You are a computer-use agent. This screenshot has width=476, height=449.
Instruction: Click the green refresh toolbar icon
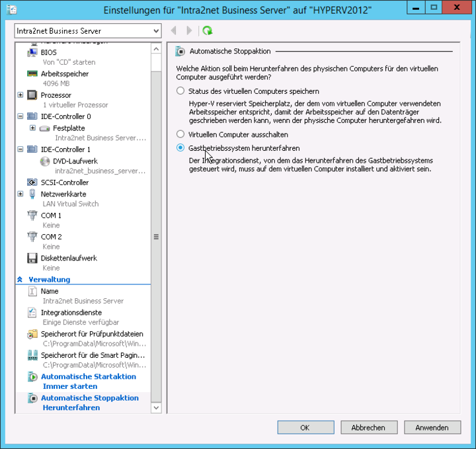point(208,30)
